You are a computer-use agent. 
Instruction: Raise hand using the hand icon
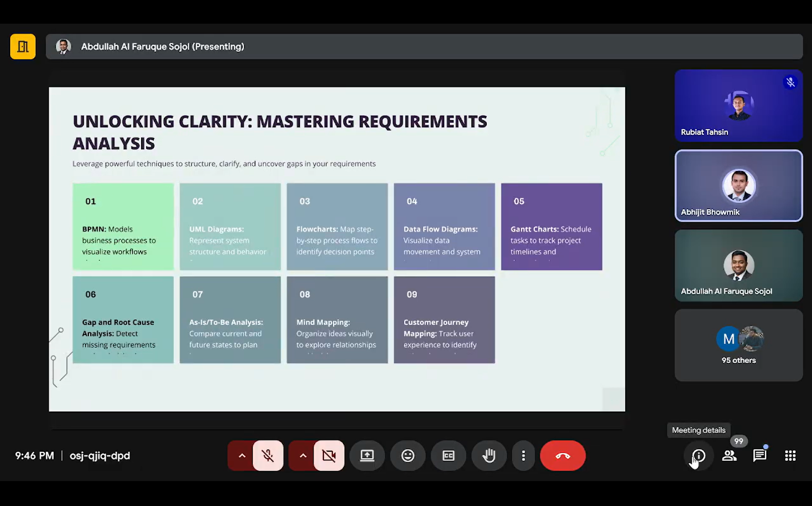pos(489,456)
